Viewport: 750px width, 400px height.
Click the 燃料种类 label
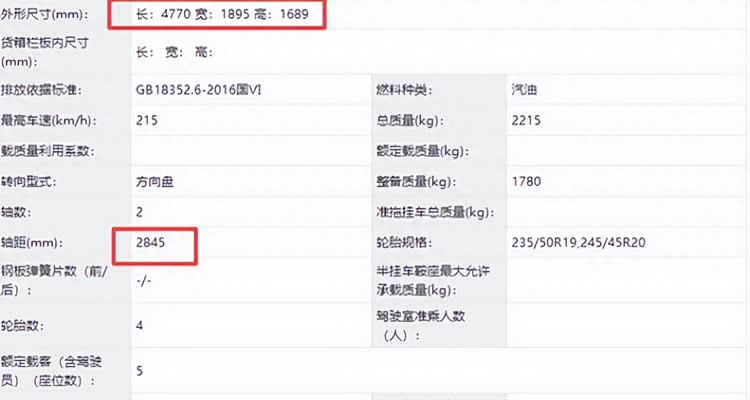tap(405, 90)
